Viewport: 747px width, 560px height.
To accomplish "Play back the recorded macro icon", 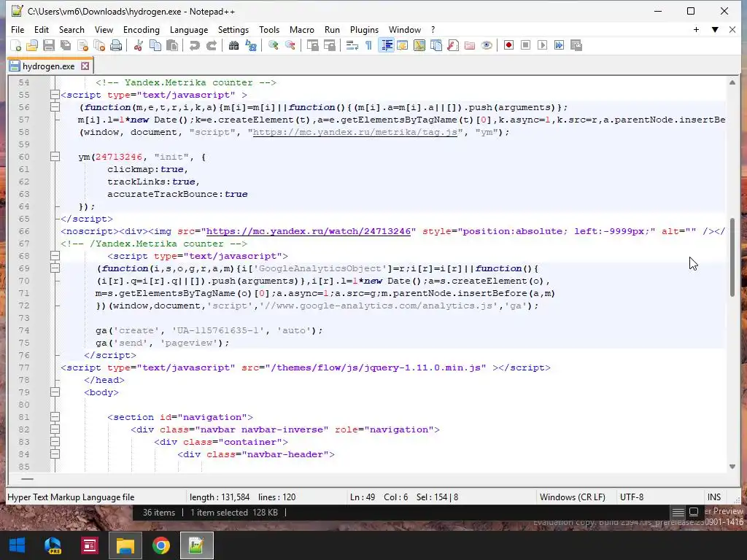I will (x=542, y=45).
